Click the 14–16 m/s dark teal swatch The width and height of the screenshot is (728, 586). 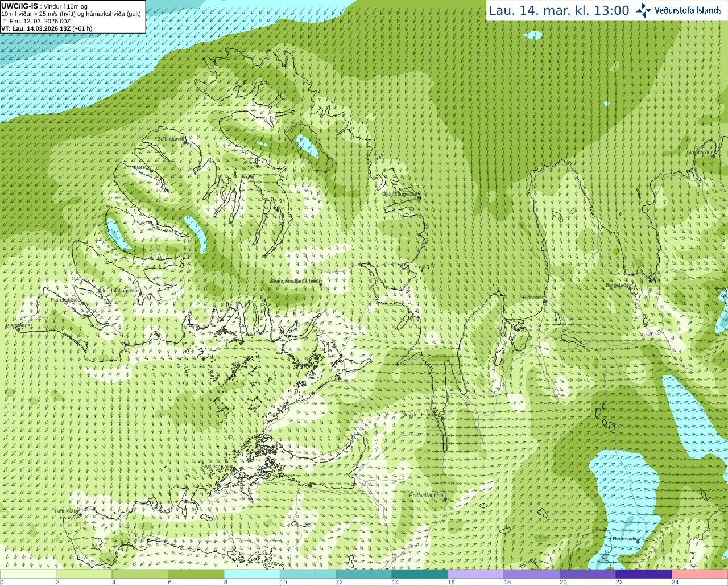tap(420, 574)
